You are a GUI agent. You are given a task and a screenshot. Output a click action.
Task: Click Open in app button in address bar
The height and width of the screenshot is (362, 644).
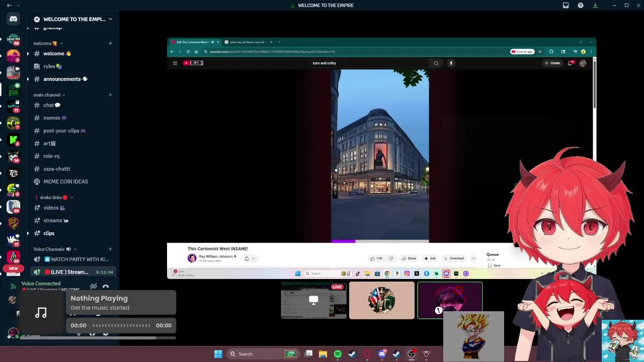click(x=522, y=51)
